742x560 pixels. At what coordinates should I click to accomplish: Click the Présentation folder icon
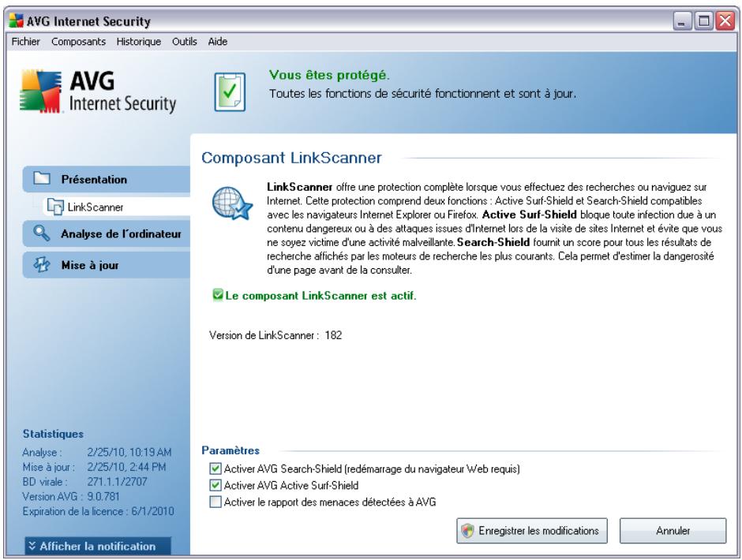coord(42,178)
